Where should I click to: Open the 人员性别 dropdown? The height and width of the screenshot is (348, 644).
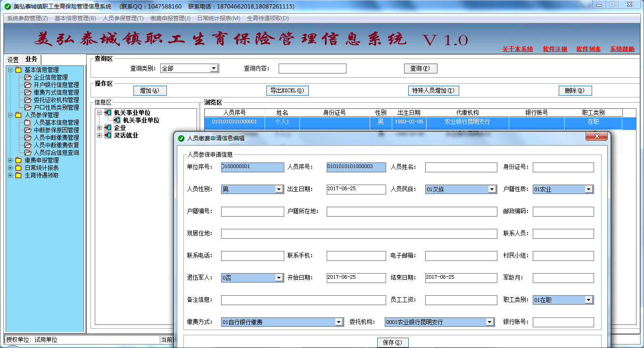[x=279, y=189]
